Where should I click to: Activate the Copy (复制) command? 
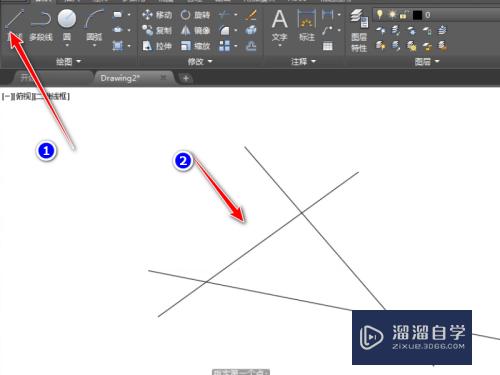[157, 30]
